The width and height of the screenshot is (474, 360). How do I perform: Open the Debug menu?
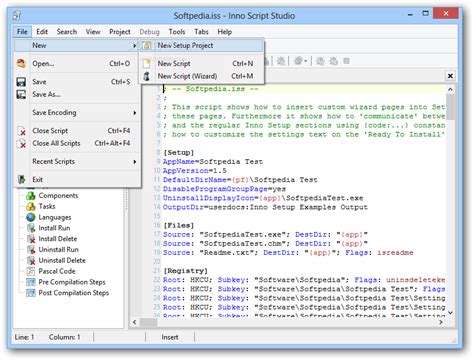(149, 32)
